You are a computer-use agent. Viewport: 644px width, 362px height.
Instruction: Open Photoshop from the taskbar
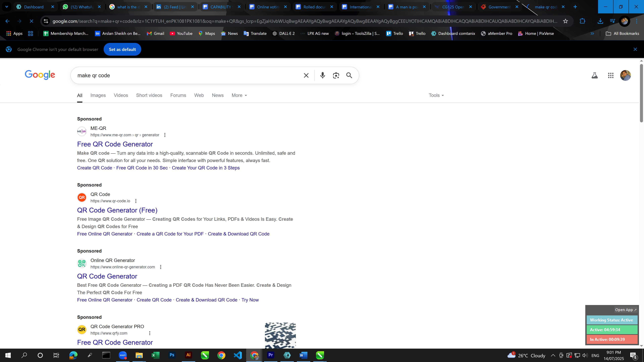coord(172,355)
